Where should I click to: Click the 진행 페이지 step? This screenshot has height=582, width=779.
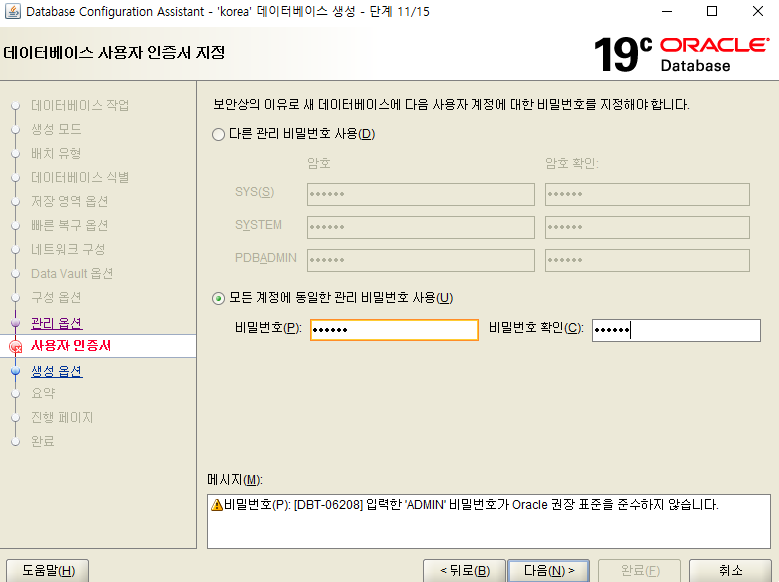tap(62, 417)
